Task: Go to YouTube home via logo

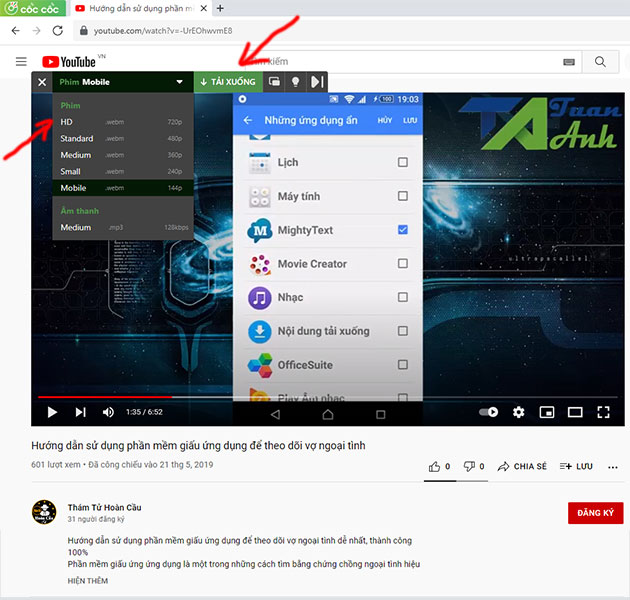Action: [x=69, y=62]
